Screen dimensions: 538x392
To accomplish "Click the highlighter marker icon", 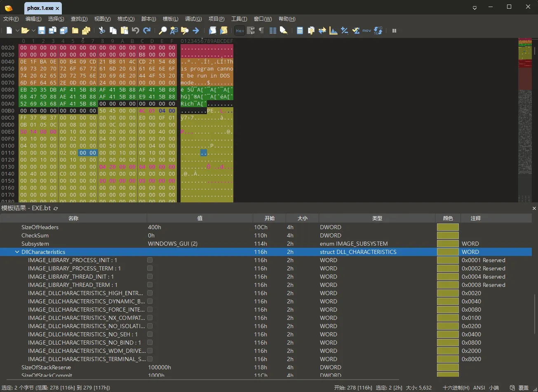I will (x=284, y=31).
